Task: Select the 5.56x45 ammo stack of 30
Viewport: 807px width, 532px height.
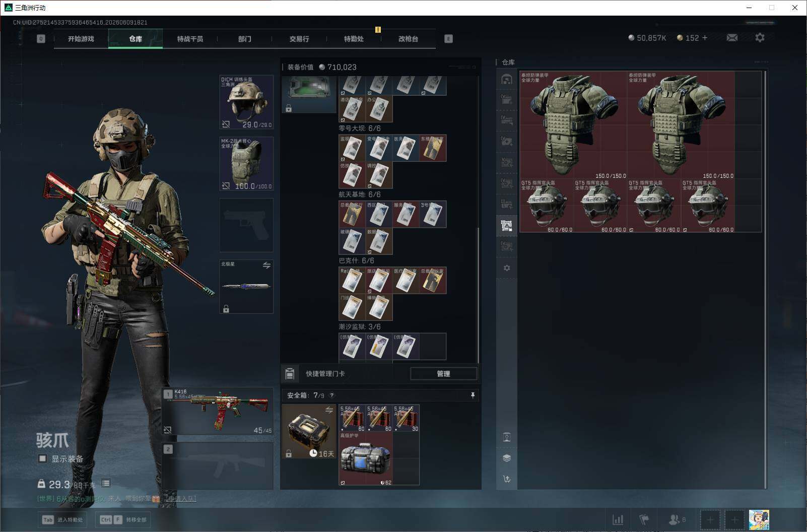Action: pyautogui.click(x=406, y=418)
